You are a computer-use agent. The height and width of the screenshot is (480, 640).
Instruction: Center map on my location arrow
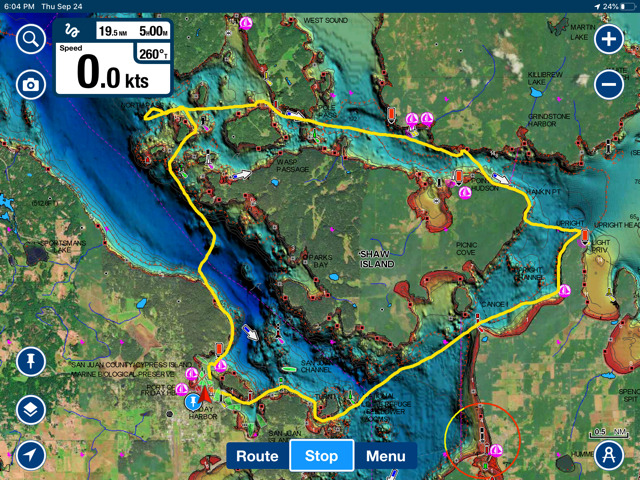pyautogui.click(x=31, y=455)
